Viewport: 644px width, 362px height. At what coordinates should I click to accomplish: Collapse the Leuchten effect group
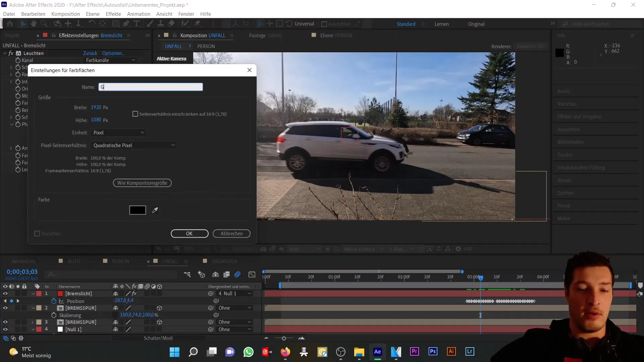[5, 53]
